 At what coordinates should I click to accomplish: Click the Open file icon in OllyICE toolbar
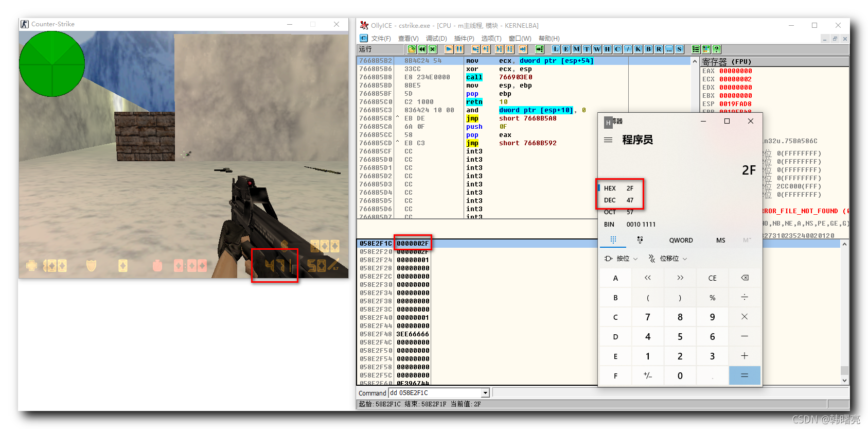click(x=412, y=49)
